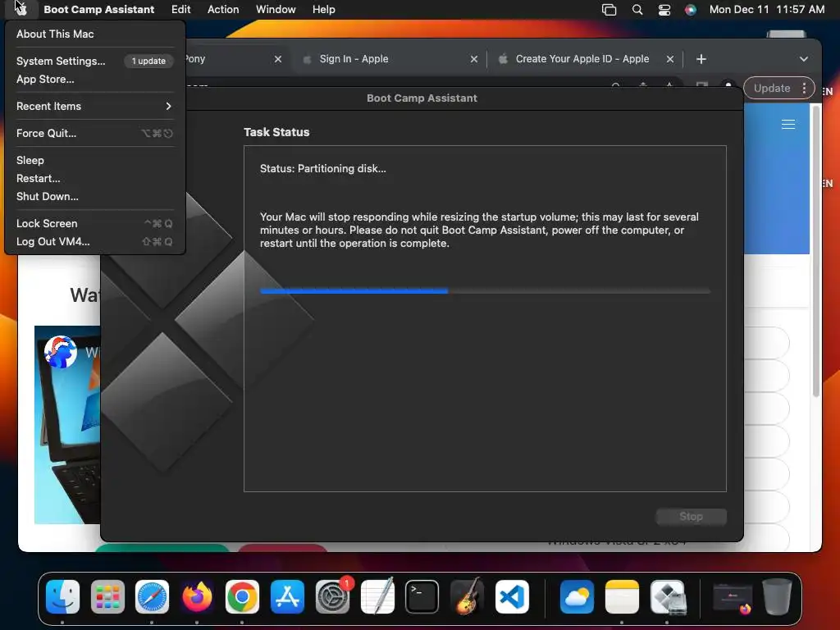Open the Window menu in the menu bar
The height and width of the screenshot is (630, 840).
pos(276,10)
